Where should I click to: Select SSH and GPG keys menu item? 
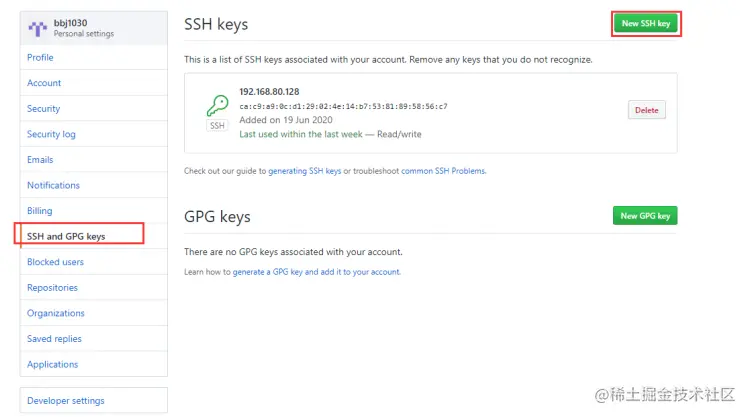pos(66,237)
